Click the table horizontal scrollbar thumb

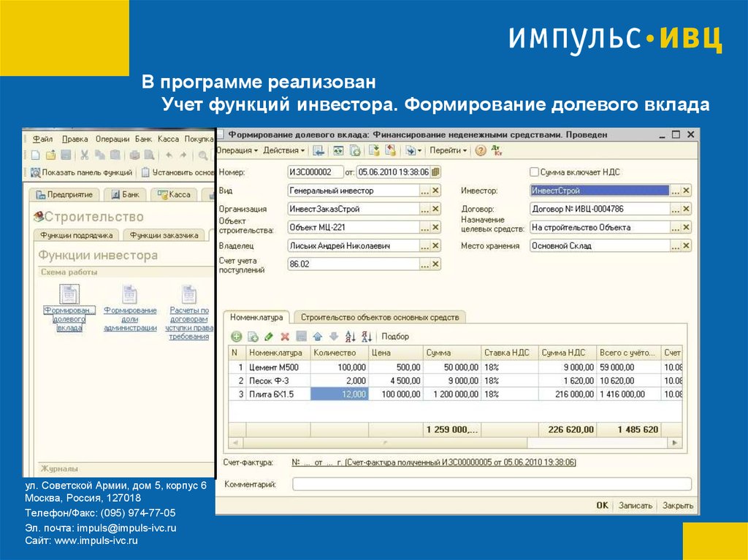tap(385, 442)
